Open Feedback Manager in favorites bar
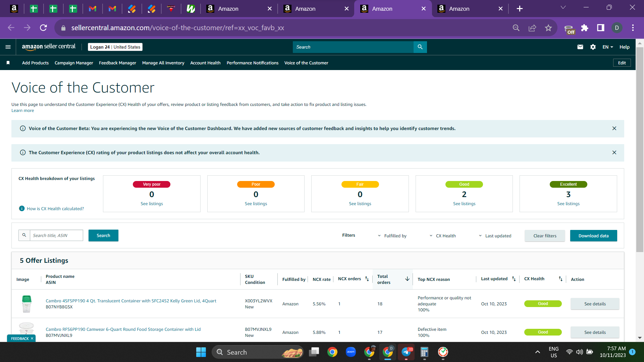 117,63
